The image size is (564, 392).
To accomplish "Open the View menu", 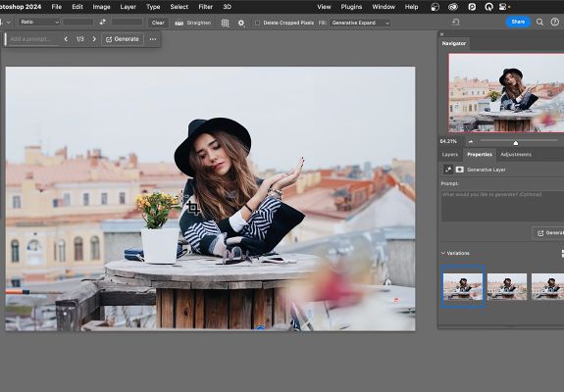I will 324,7.
